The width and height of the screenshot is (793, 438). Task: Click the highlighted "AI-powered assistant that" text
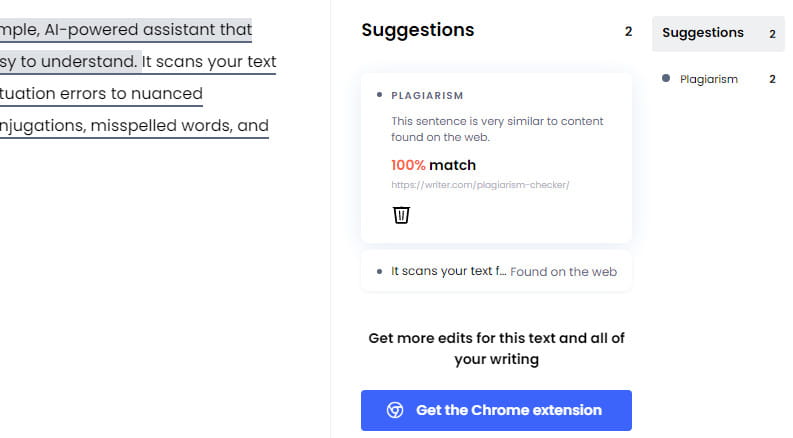148,30
